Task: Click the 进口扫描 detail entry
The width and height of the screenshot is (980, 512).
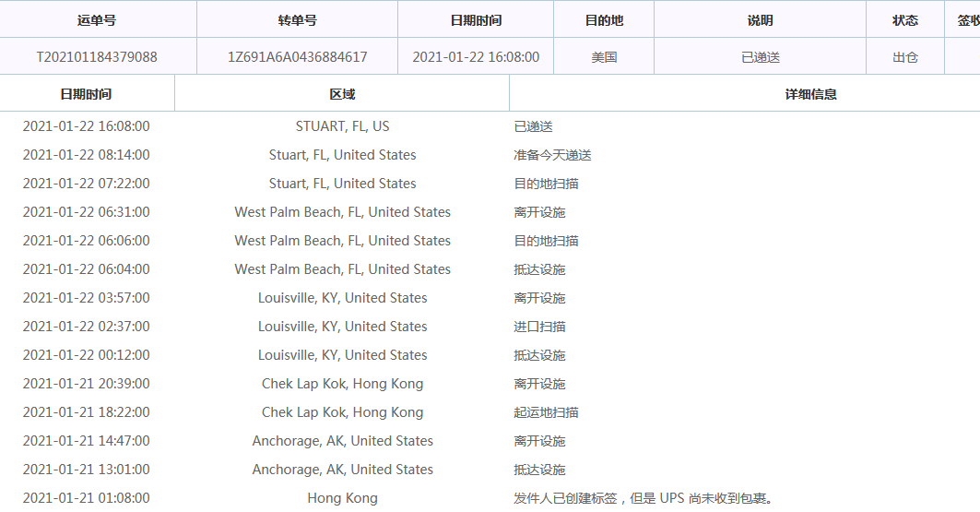Action: 539,327
